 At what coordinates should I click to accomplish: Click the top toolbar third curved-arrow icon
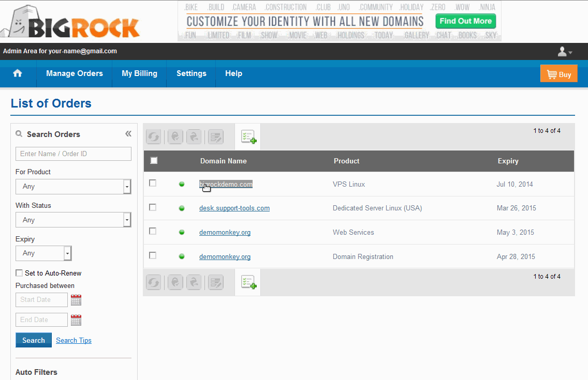click(194, 136)
